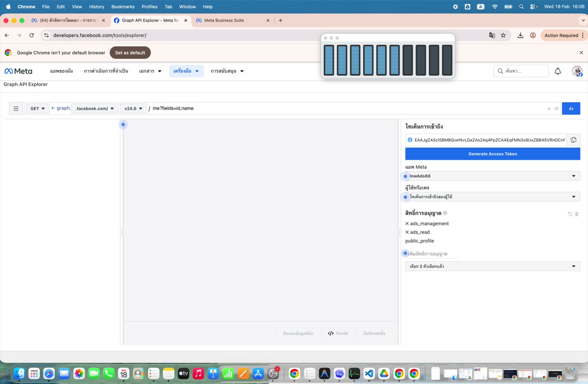
Task: Click Set as default browser button
Action: (x=130, y=53)
